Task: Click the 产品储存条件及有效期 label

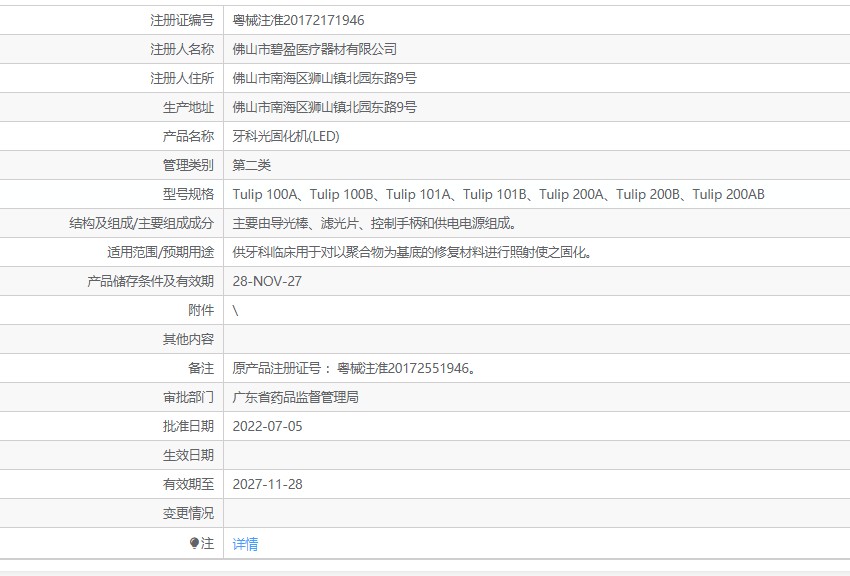Action: click(x=151, y=281)
